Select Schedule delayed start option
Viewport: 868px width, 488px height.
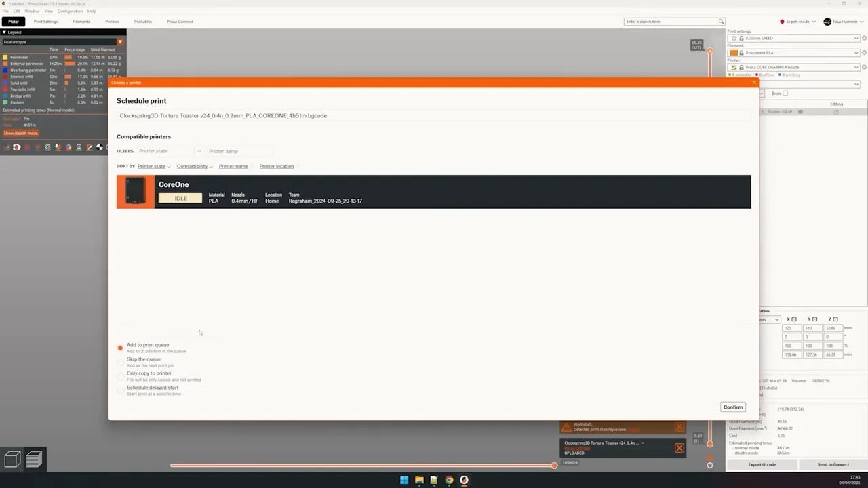(120, 390)
